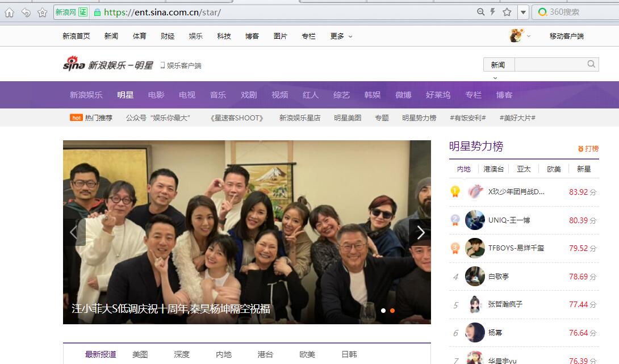Click 白敬亭 avatar thumbnail
Image resolution: width=619 pixels, height=364 pixels.
click(475, 277)
